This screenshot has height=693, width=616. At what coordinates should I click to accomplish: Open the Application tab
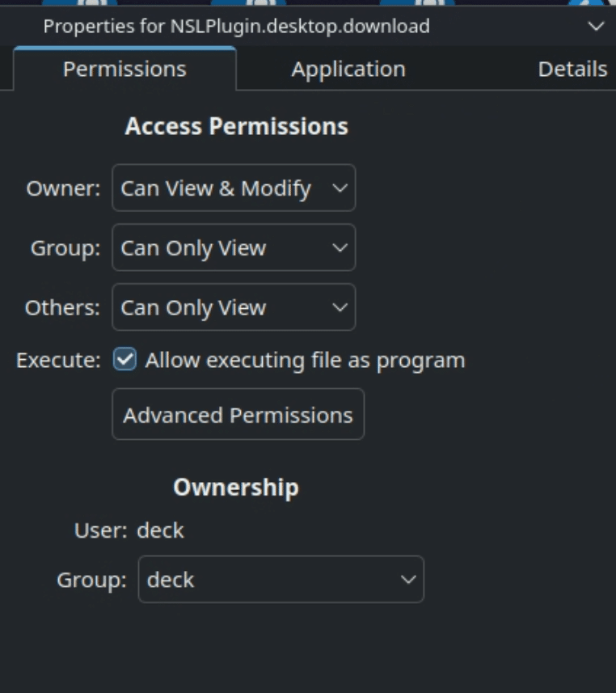tap(348, 69)
